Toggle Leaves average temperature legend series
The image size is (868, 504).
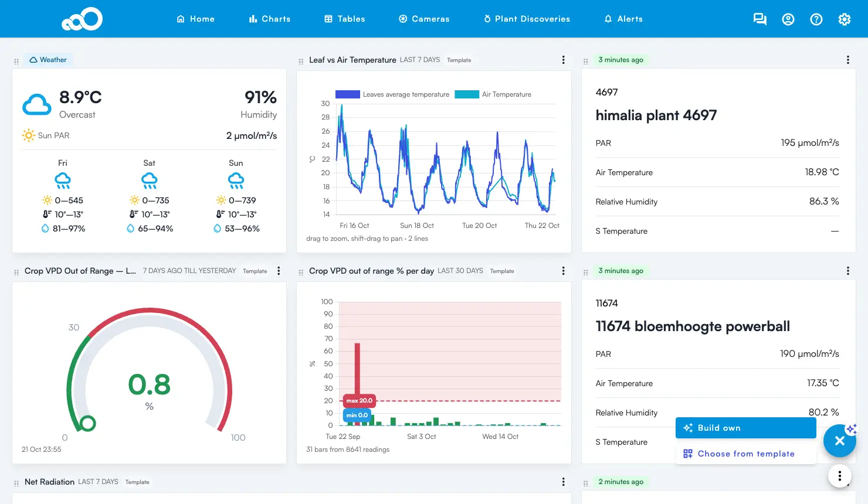392,94
